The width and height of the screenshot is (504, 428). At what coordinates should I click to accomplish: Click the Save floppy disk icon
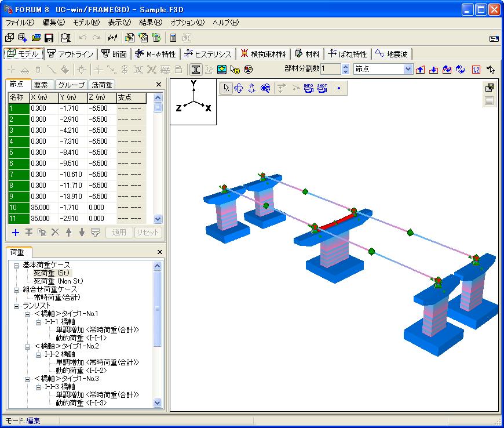point(49,38)
